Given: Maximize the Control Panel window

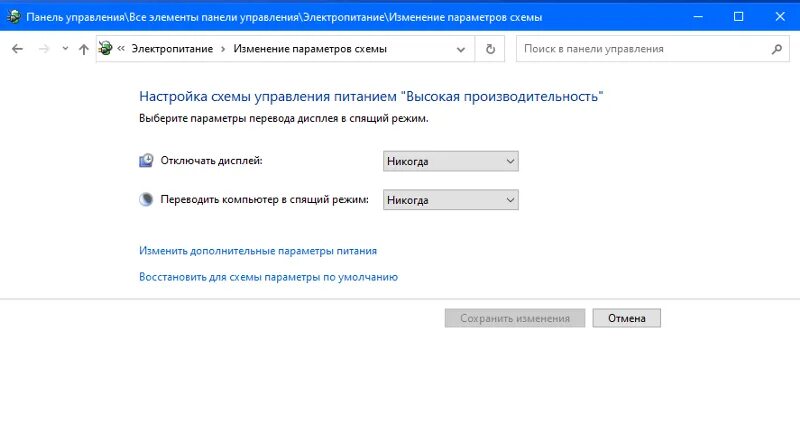Looking at the screenshot, I should pos(738,17).
